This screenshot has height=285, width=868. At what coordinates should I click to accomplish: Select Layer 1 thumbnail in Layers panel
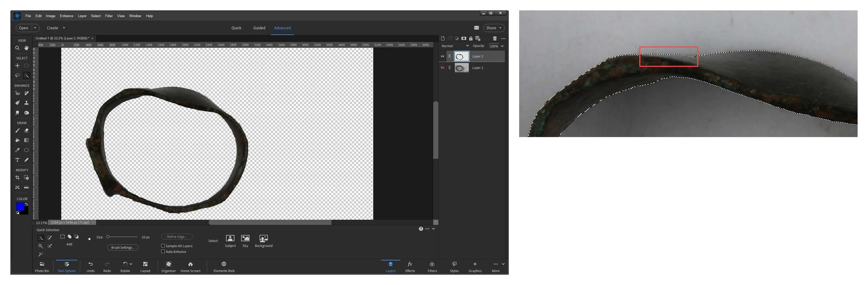461,68
